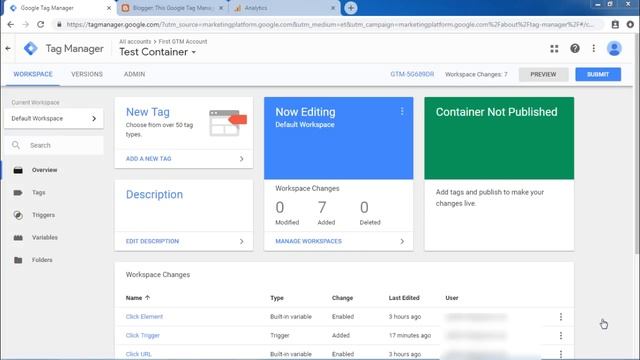Open the user account avatar
This screenshot has height=360, width=640.
[614, 49]
